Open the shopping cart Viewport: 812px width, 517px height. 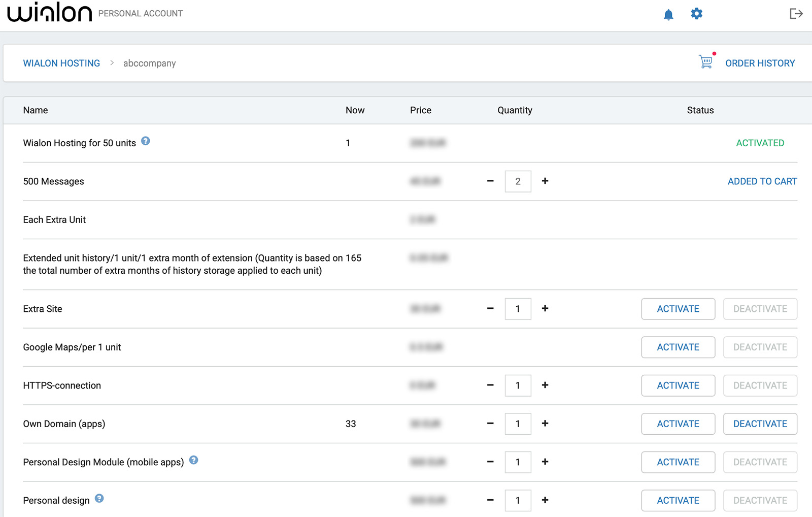(x=705, y=62)
